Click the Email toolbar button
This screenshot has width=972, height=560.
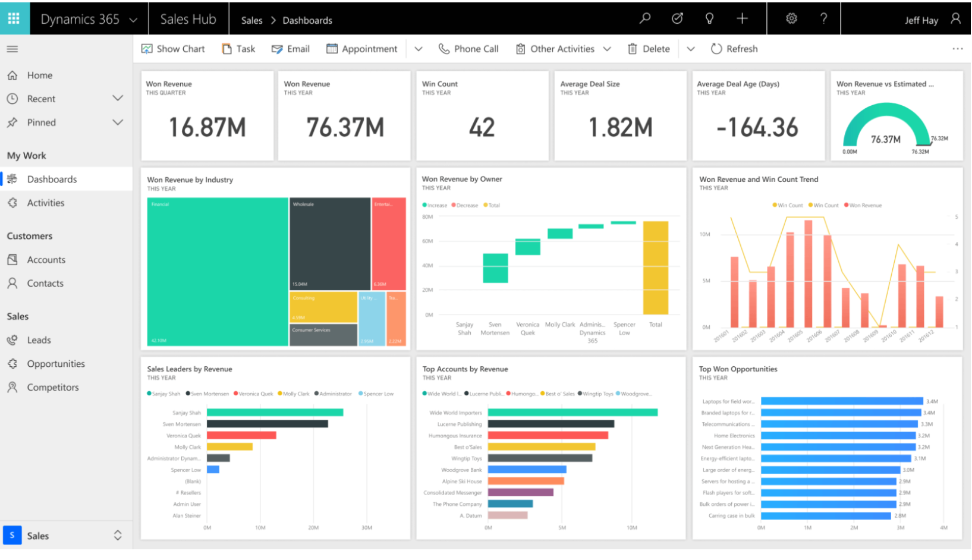(x=291, y=49)
